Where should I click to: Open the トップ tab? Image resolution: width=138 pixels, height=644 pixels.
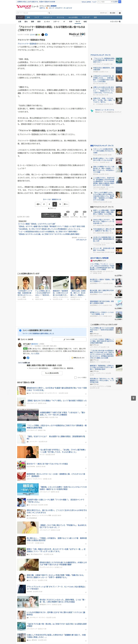click(x=20, y=17)
